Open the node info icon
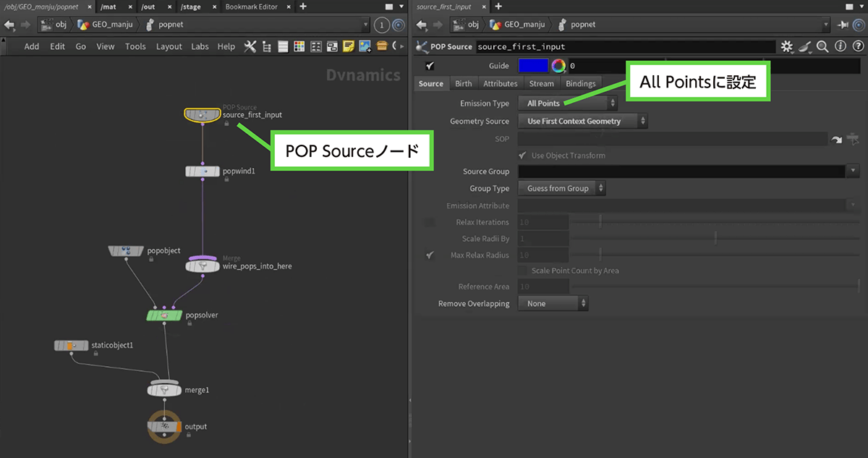This screenshot has height=458, width=868. click(840, 46)
